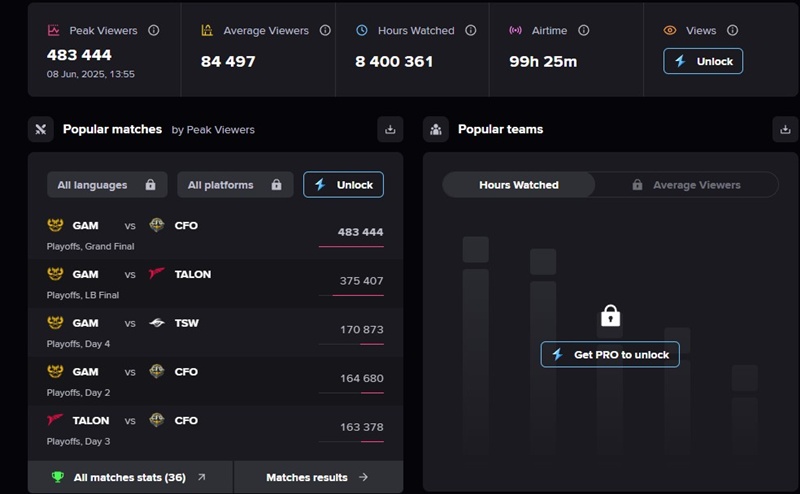
Task: Click the lock icon over Popular teams chart
Action: pyautogui.click(x=610, y=316)
